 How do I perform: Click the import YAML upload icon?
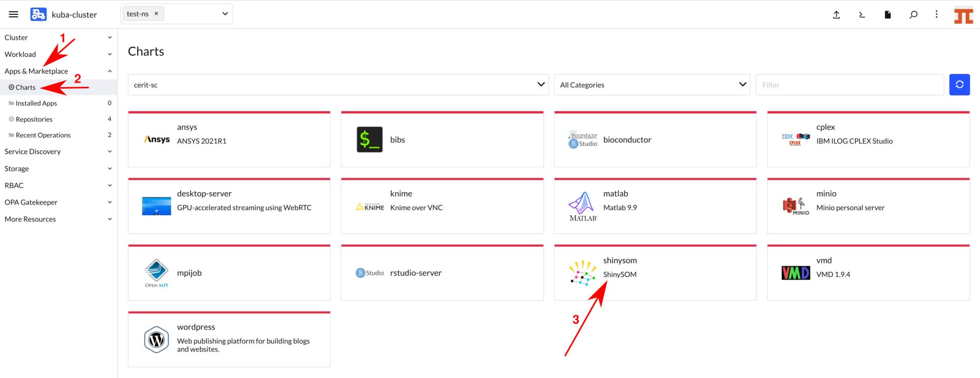836,15
